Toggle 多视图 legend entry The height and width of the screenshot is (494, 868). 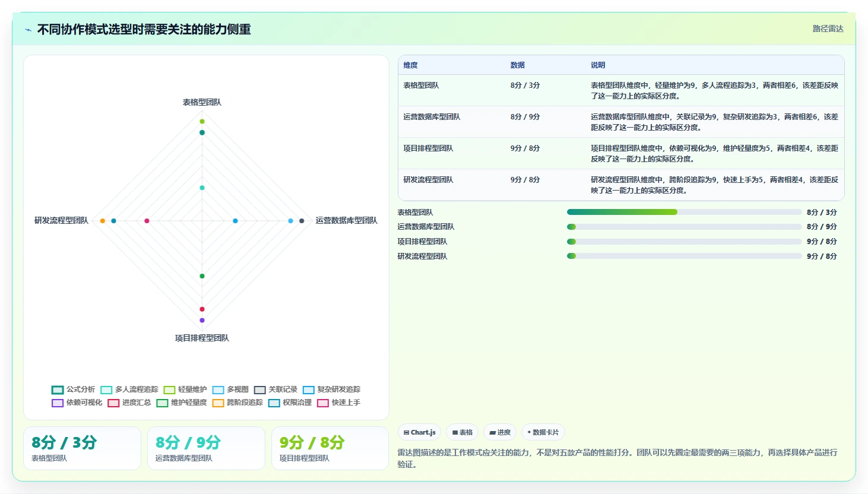coord(230,389)
